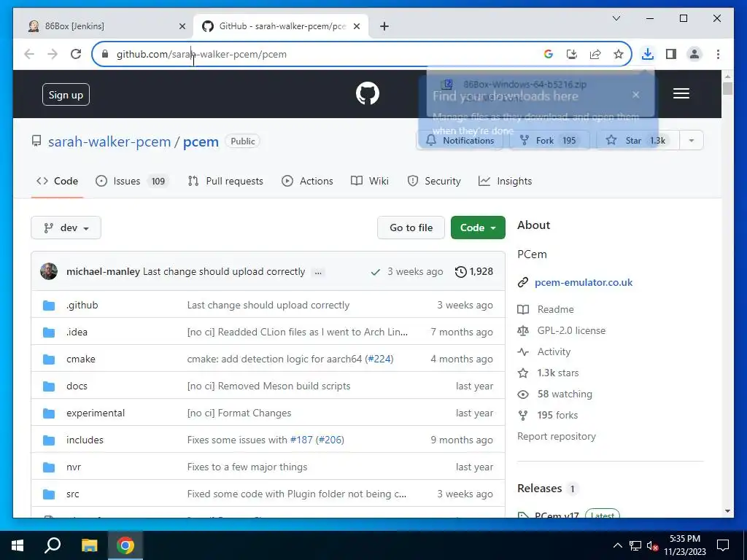
Task: Open the 195 forks link
Action: 557,415
